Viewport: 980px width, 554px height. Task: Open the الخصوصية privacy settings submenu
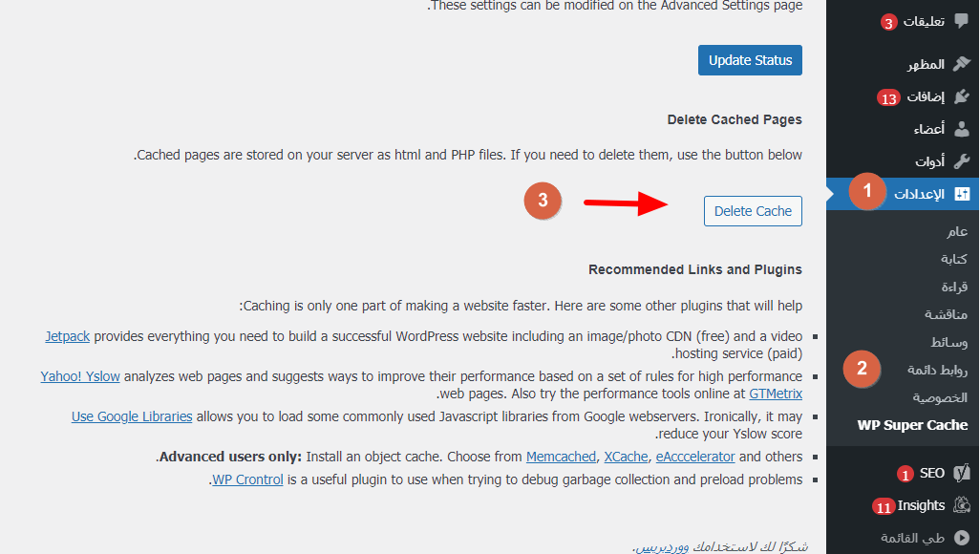[939, 397]
